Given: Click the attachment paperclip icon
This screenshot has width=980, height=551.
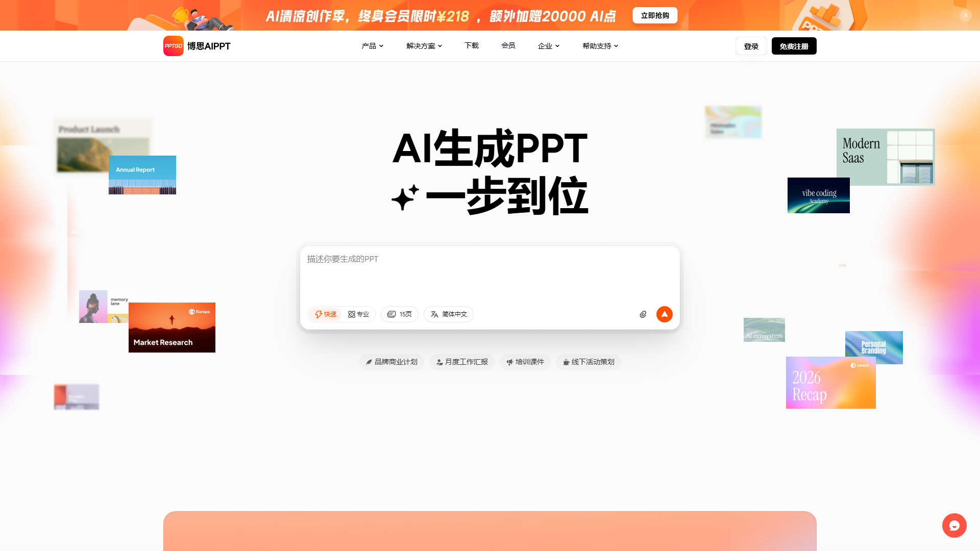Looking at the screenshot, I should pos(643,314).
